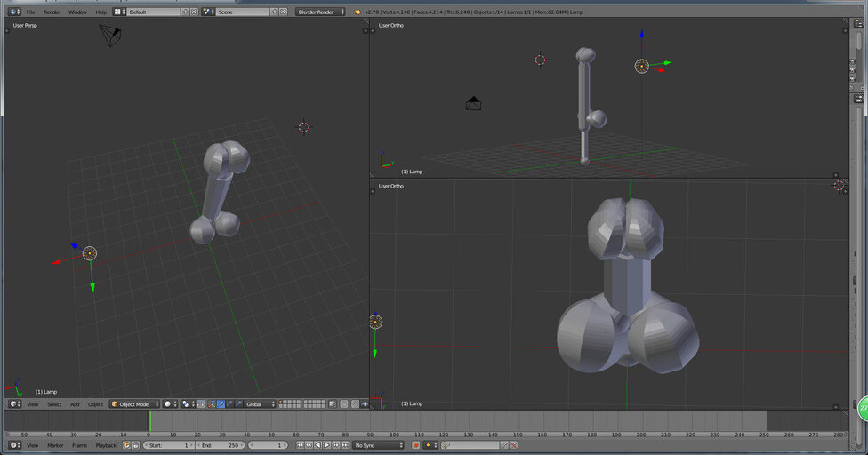Expand the Blender Render engine dropdown
This screenshot has height=455, width=868.
320,12
